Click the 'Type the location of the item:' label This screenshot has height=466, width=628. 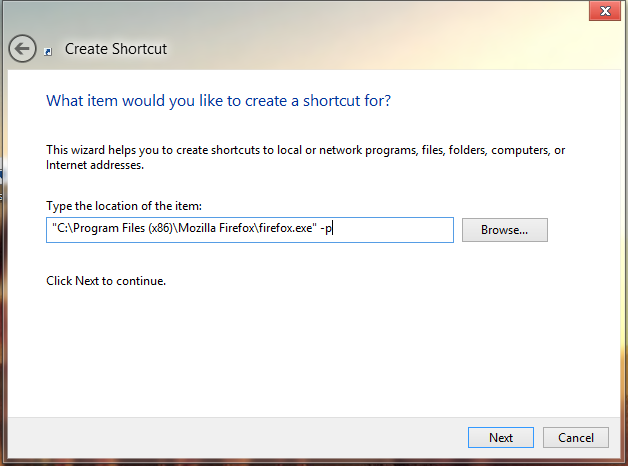coord(124,206)
